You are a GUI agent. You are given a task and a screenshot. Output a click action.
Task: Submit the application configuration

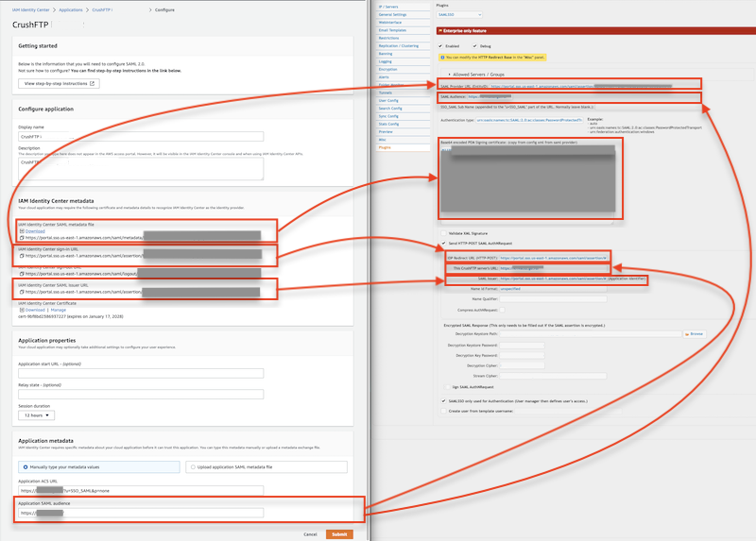pos(339,534)
